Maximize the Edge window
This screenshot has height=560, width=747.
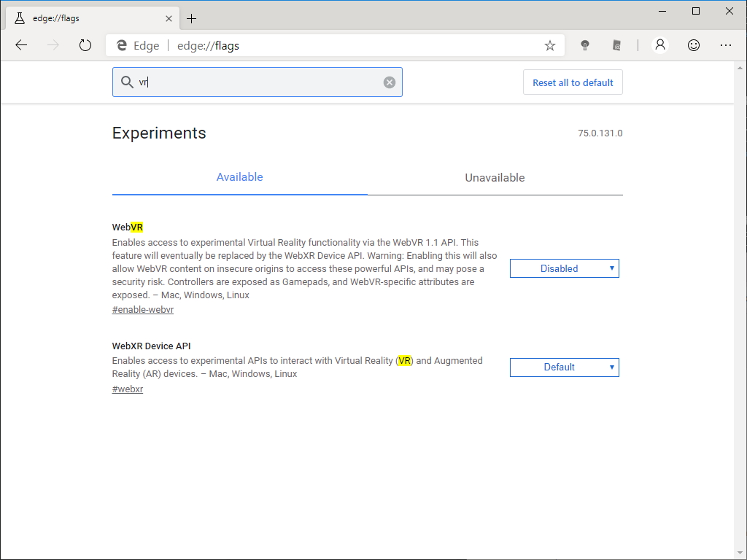pyautogui.click(x=696, y=11)
